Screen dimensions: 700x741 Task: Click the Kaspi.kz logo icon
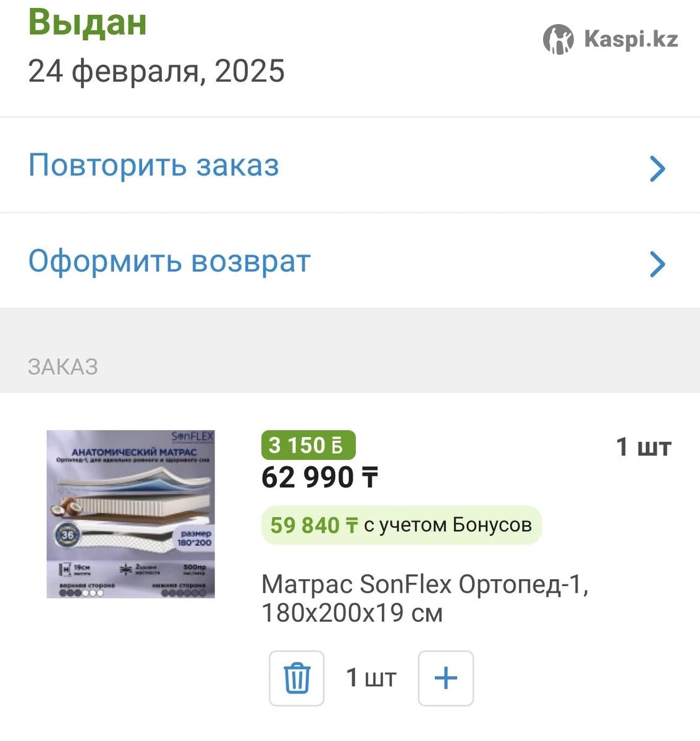[x=558, y=40]
